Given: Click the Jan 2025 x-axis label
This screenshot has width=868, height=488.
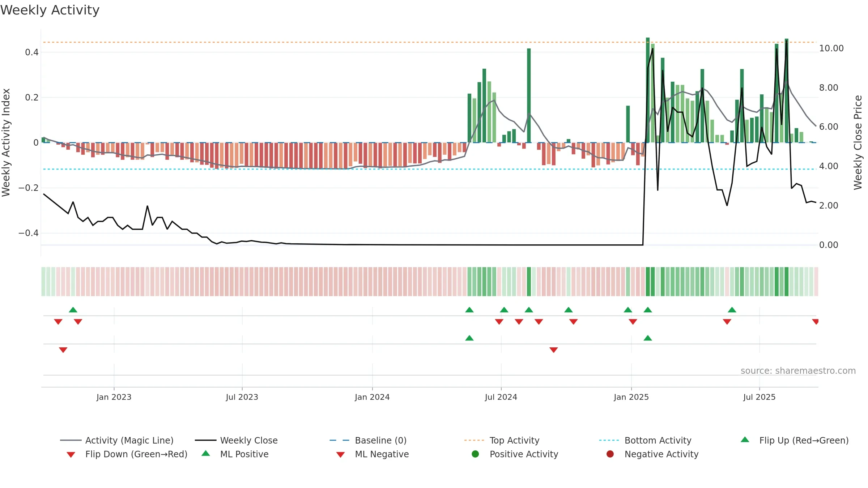Looking at the screenshot, I should click(631, 397).
